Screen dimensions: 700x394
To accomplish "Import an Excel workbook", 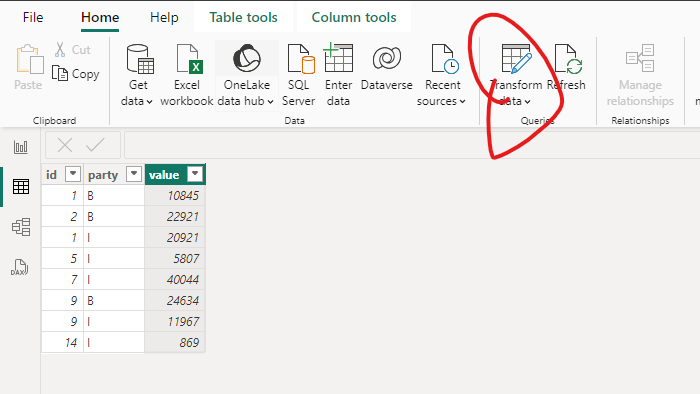I will pos(187,75).
